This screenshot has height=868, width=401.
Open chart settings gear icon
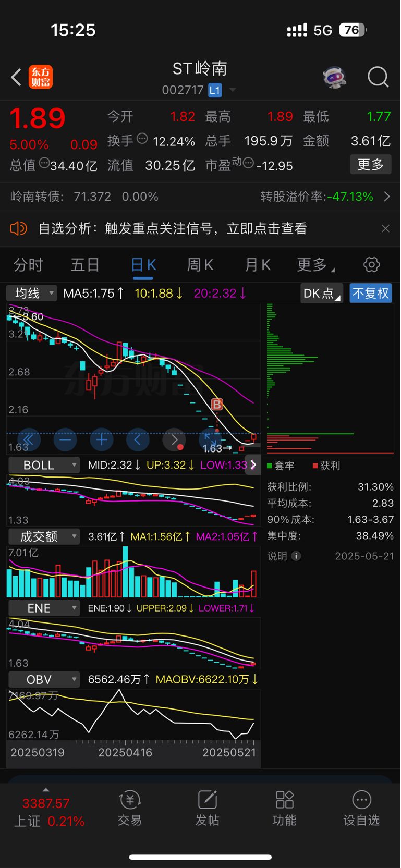[372, 264]
